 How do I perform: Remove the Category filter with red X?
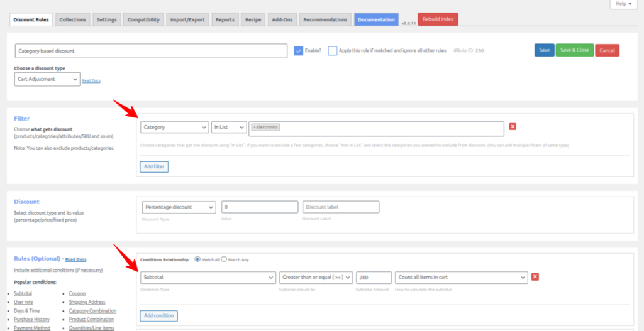[x=513, y=127]
